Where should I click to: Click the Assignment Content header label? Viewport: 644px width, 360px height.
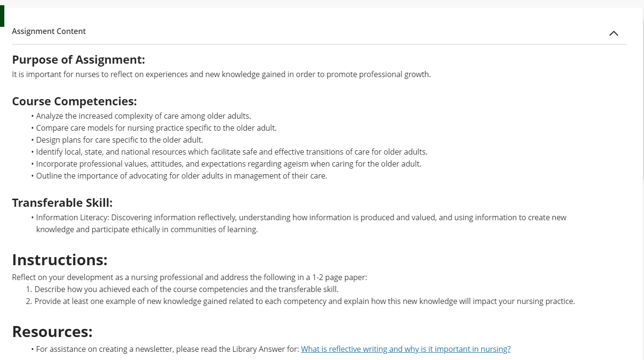tap(49, 31)
